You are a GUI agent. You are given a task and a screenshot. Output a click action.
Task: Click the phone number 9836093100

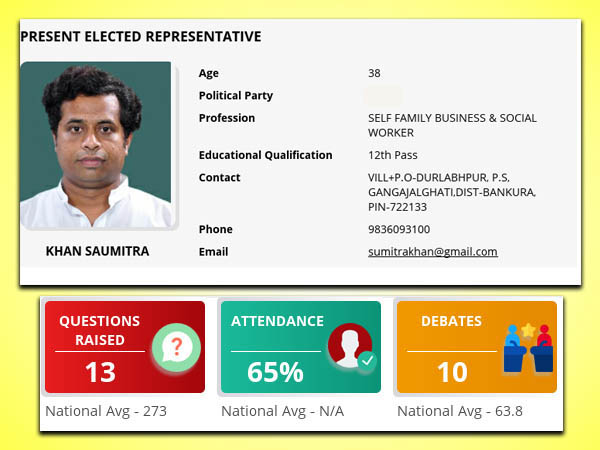click(x=399, y=229)
